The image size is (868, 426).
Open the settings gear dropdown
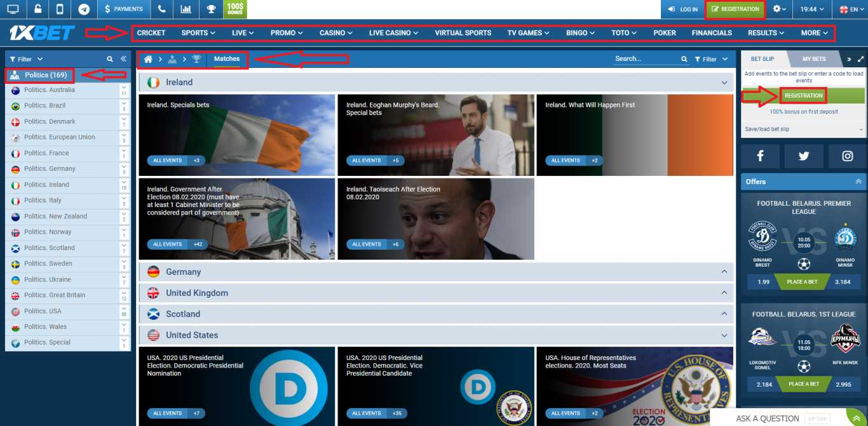pos(780,9)
